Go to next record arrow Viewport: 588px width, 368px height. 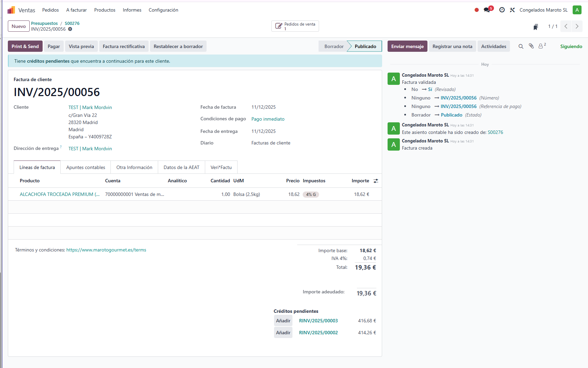pos(577,26)
